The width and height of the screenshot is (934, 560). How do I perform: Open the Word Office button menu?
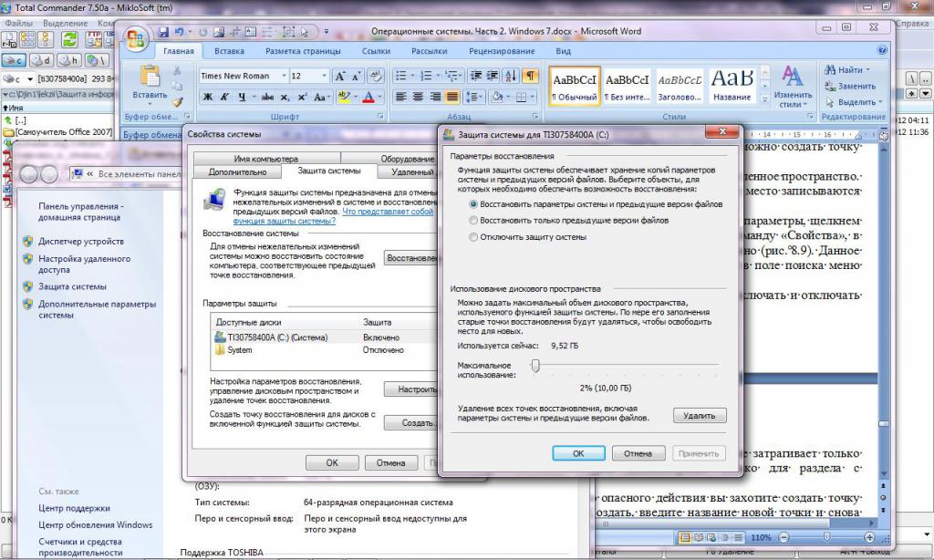coord(136,40)
